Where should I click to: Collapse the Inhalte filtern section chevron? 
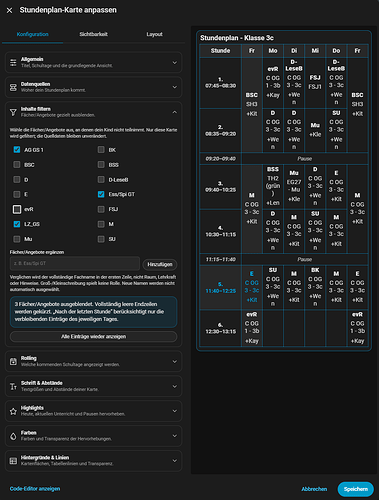tap(174, 112)
